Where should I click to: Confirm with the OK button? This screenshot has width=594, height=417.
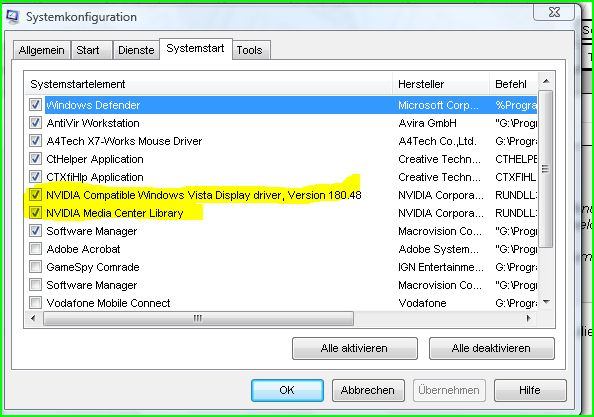click(x=287, y=390)
